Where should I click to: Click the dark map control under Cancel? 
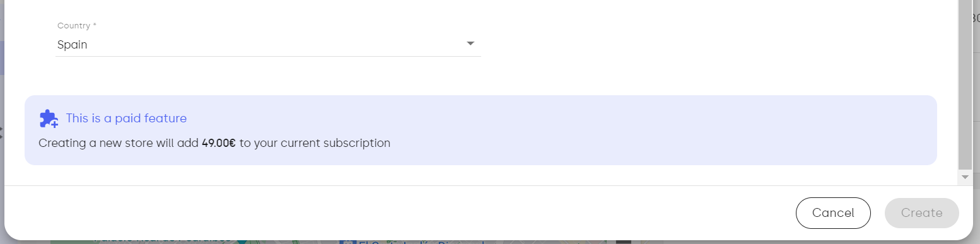623,241
